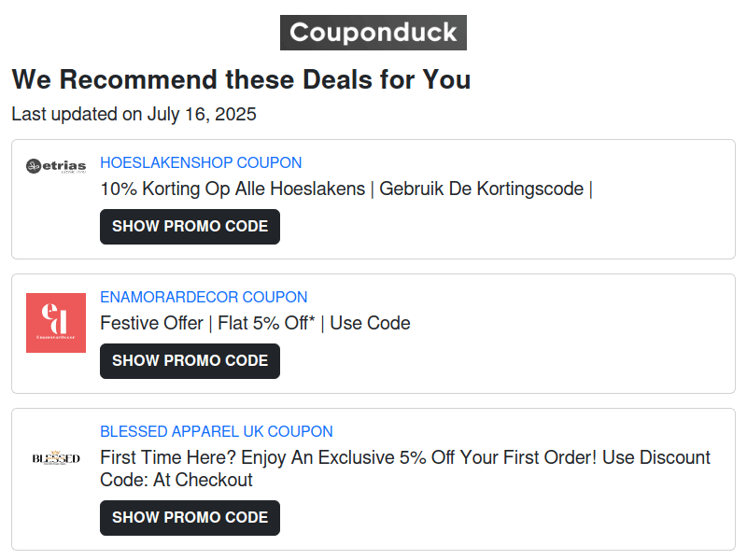Viewport: 747px width, 560px height.
Task: Click the Etrias logo icon
Action: coord(55,164)
